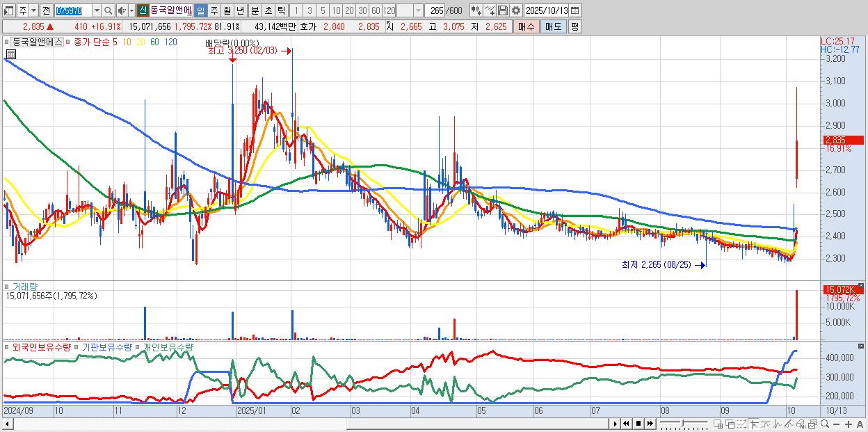This screenshot has width=868, height=432.
Task: Click the multi-chart layout grid icon
Action: click(x=718, y=424)
